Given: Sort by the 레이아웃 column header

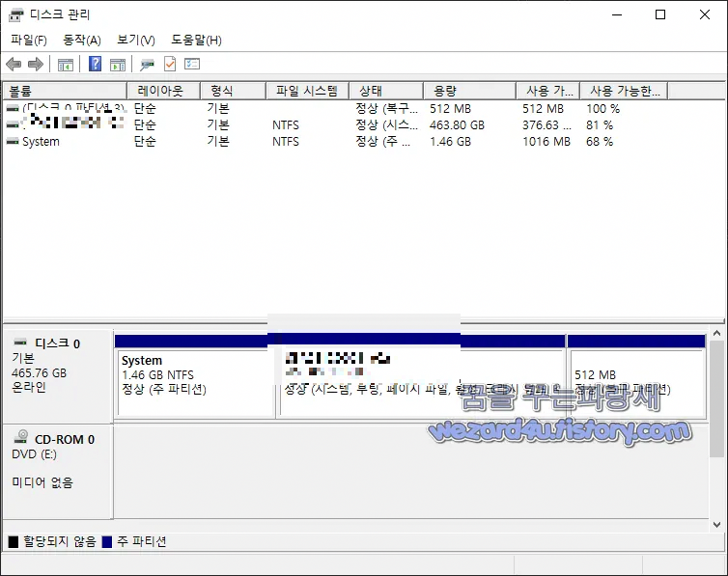Looking at the screenshot, I should click(163, 91).
